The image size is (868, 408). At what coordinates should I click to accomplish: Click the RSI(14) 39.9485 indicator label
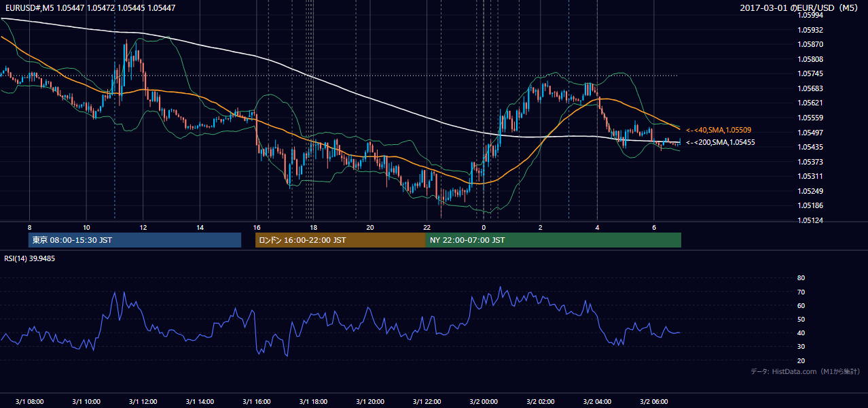29,258
